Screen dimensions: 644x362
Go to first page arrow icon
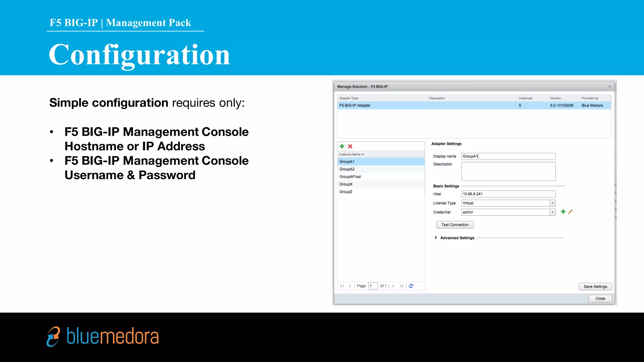tap(342, 286)
